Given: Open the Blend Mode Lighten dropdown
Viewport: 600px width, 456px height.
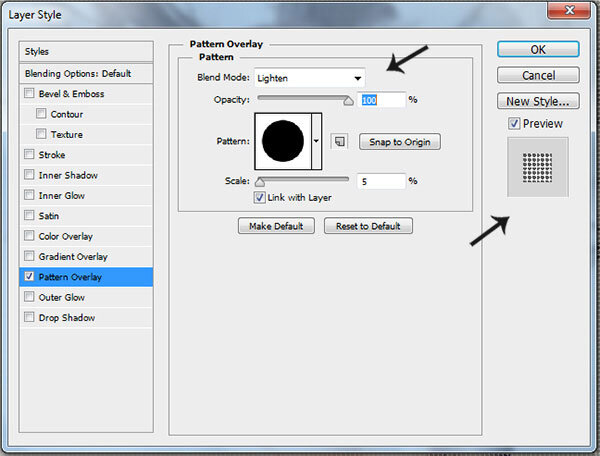Looking at the screenshot, I should click(310, 78).
